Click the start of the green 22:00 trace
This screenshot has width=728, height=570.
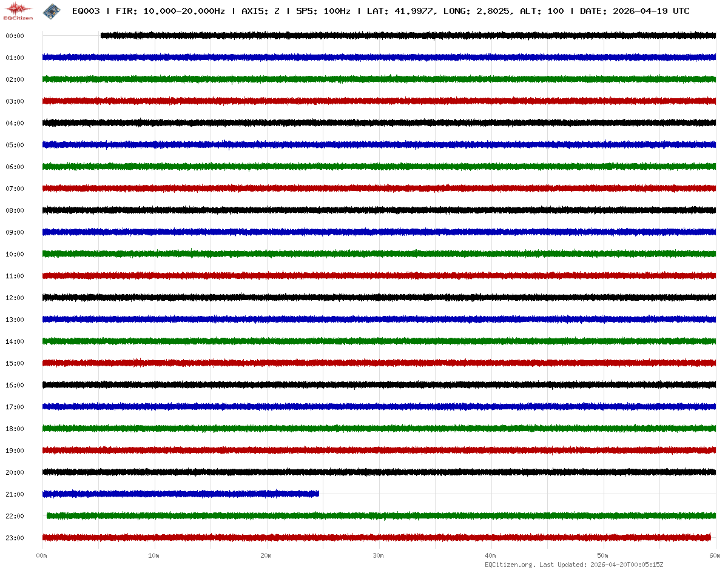[x=49, y=515]
